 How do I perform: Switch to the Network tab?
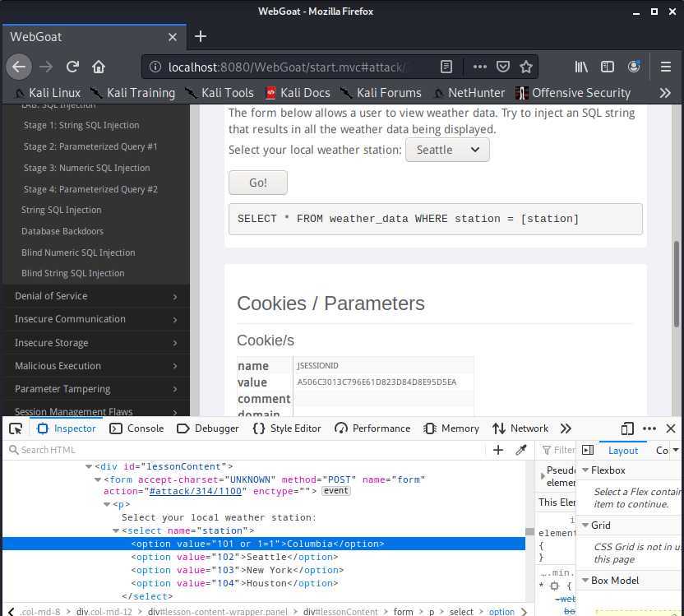520,428
